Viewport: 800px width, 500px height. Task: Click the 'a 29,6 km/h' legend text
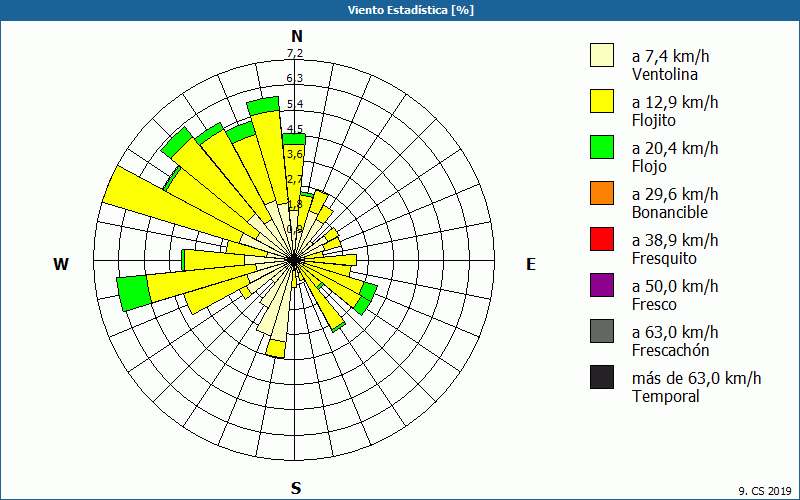click(675, 194)
